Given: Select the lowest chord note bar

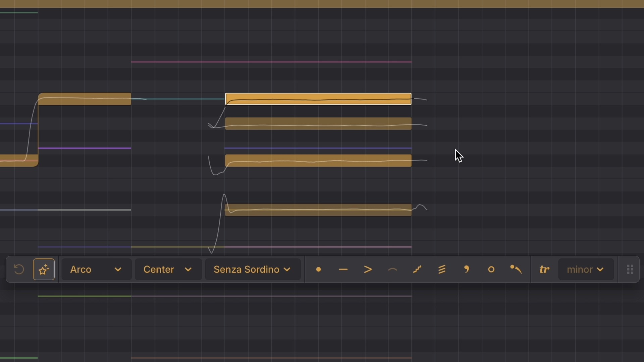Looking at the screenshot, I should pyautogui.click(x=318, y=210).
